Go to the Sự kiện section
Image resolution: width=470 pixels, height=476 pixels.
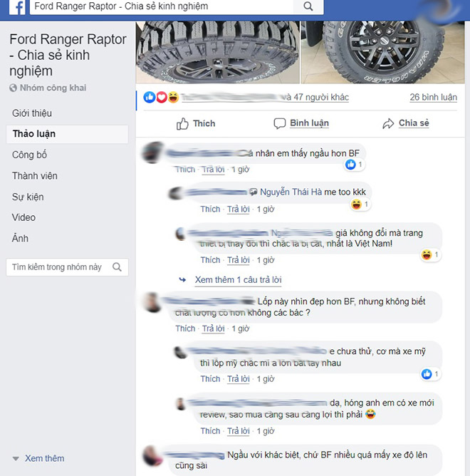(x=28, y=197)
